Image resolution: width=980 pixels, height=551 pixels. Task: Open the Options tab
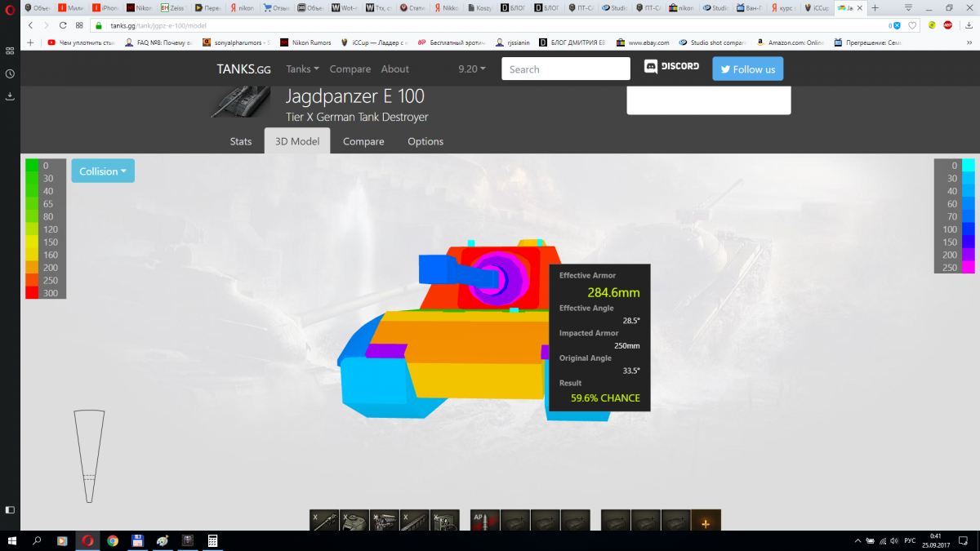pos(425,141)
